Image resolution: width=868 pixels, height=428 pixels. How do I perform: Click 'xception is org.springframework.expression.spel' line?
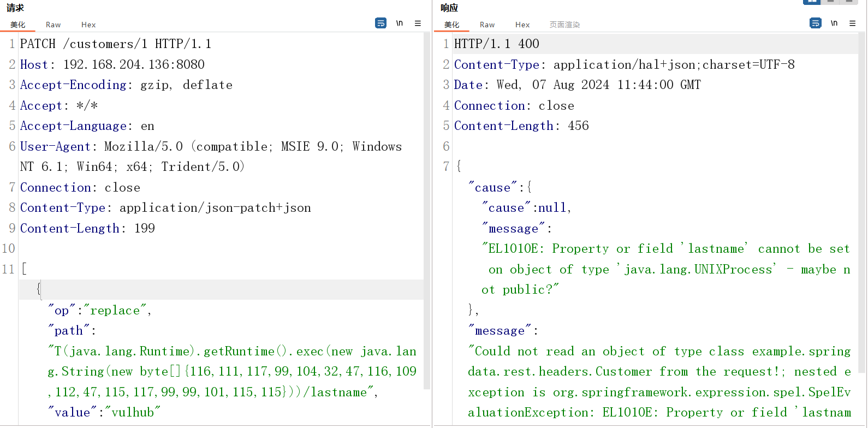tap(659, 392)
